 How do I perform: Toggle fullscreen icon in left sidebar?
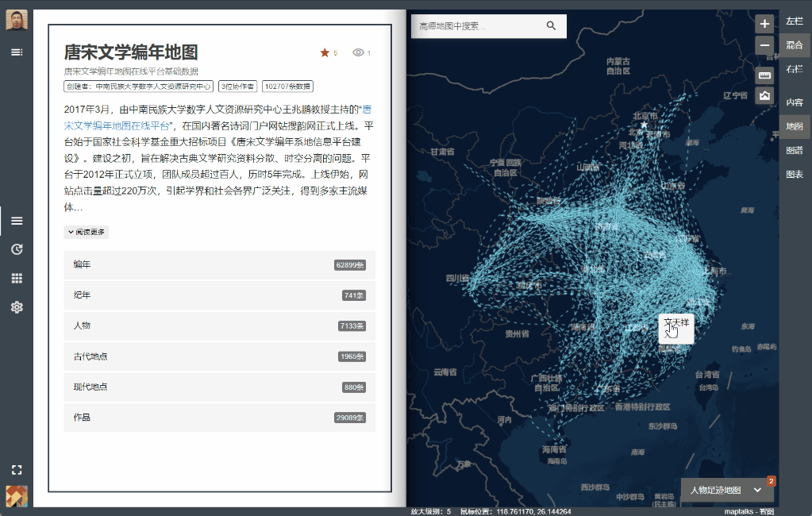tap(17, 470)
